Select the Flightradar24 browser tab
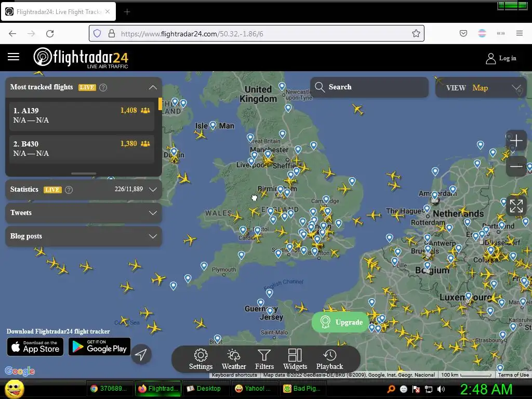Viewport: 532px width, 399px height. click(x=58, y=11)
